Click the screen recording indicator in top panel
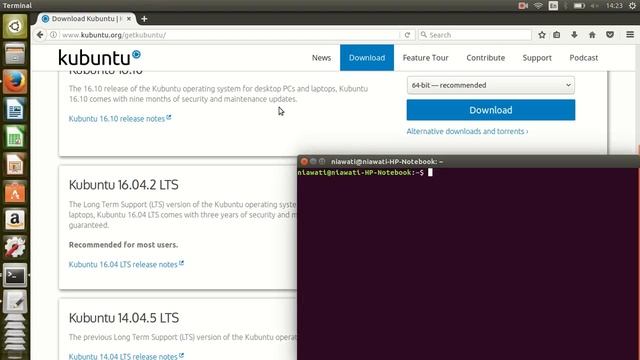This screenshot has width=640, height=360. (x=523, y=6)
